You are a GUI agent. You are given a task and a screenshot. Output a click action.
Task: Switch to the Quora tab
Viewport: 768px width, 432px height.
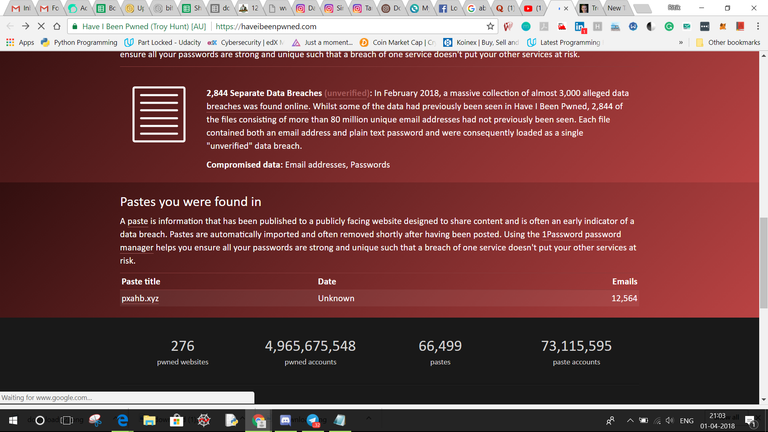[504, 8]
